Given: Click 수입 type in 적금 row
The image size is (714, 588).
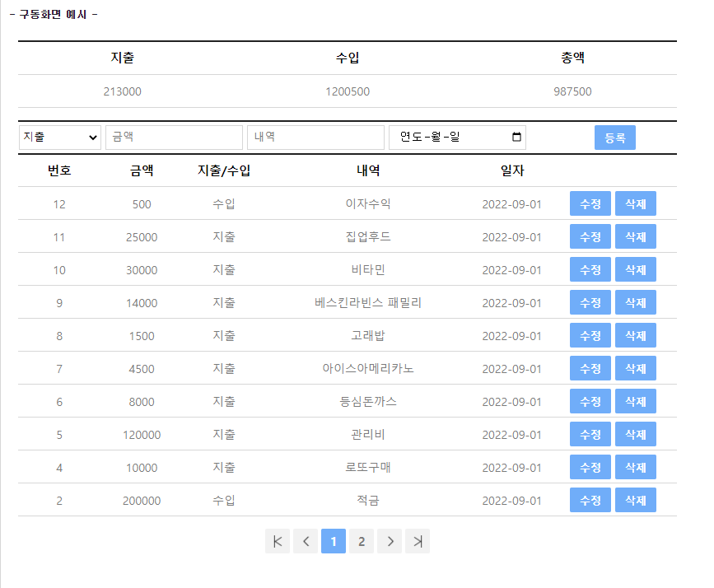Looking at the screenshot, I should click(x=223, y=500).
